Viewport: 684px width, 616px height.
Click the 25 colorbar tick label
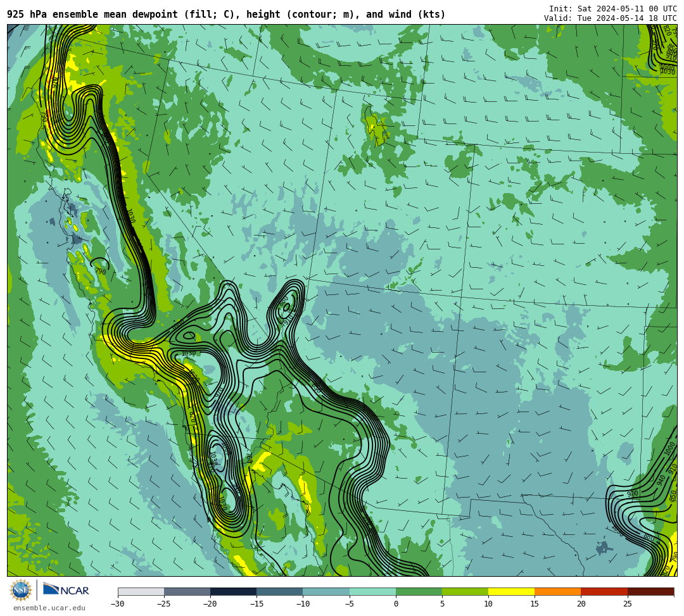[x=627, y=604]
